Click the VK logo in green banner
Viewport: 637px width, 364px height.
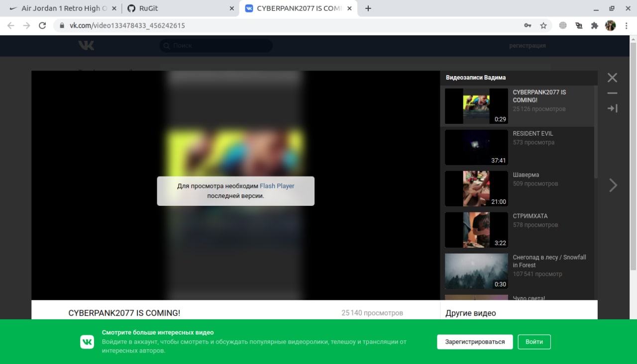[x=87, y=342]
